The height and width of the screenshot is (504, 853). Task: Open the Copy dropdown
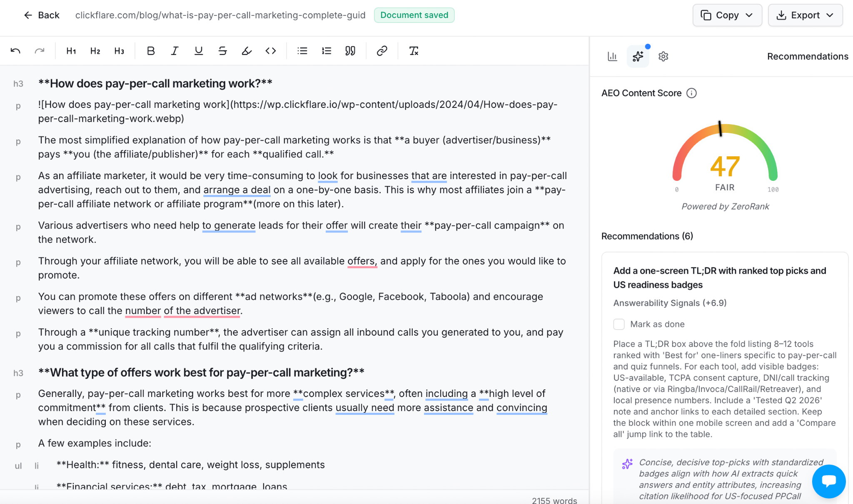click(x=727, y=15)
